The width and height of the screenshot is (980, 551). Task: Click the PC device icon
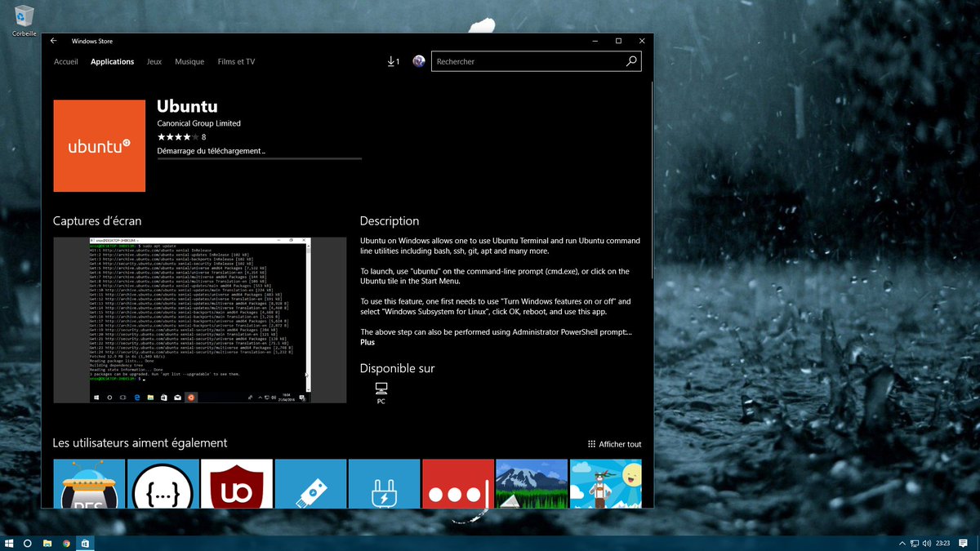point(381,389)
